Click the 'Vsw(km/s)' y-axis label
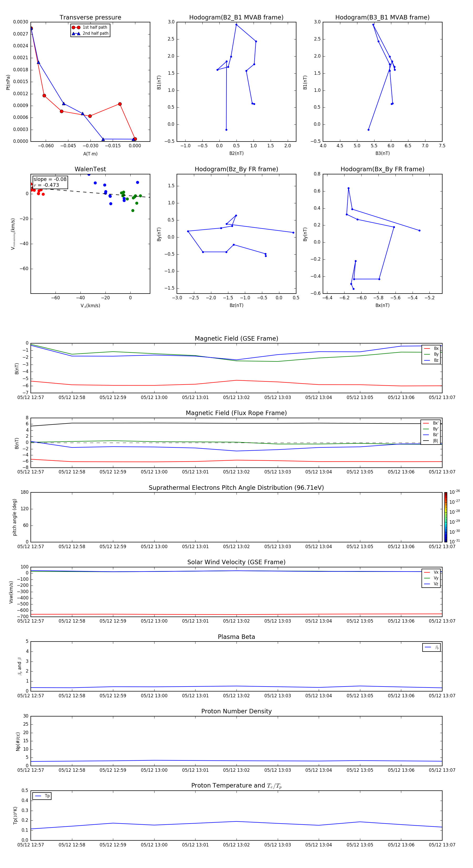This screenshot has height=868, width=473. tap(11, 592)
